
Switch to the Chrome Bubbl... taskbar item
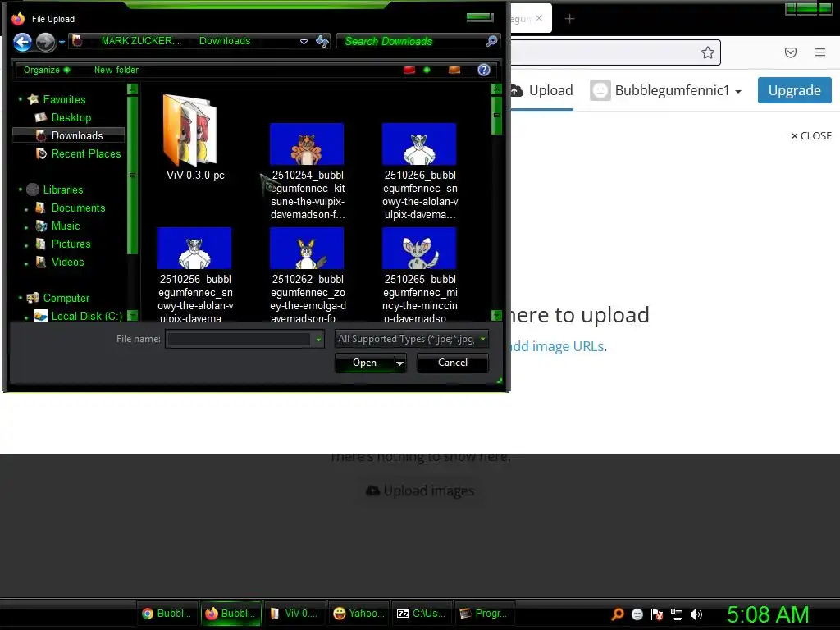[x=167, y=614]
